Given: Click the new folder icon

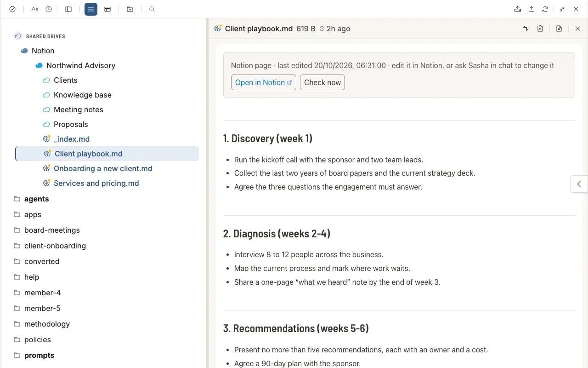Looking at the screenshot, I should [130, 9].
